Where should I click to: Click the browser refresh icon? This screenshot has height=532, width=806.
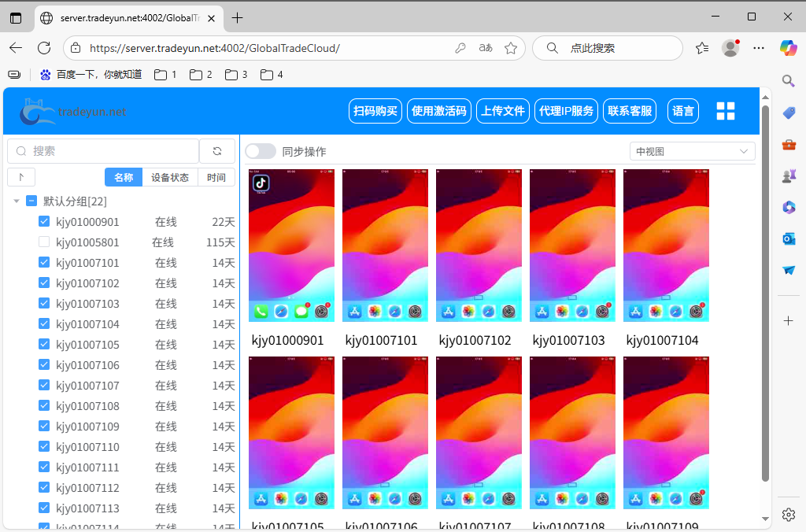point(44,48)
